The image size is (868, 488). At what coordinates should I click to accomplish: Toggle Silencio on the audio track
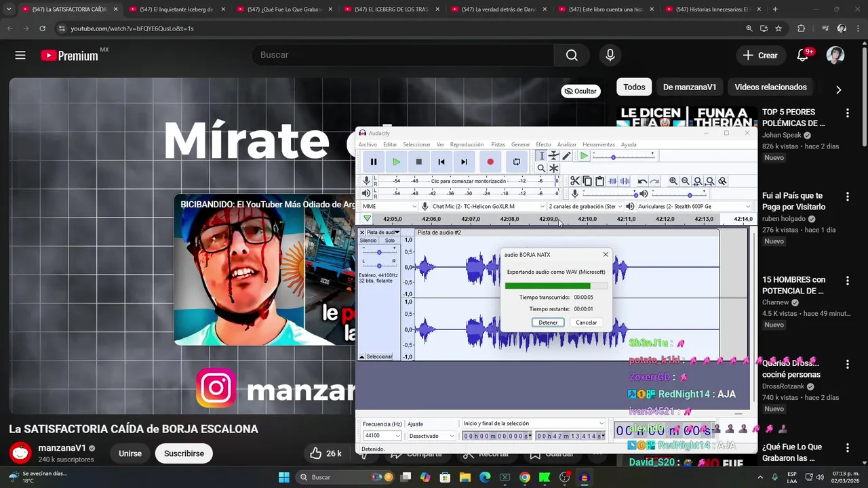[x=368, y=241]
